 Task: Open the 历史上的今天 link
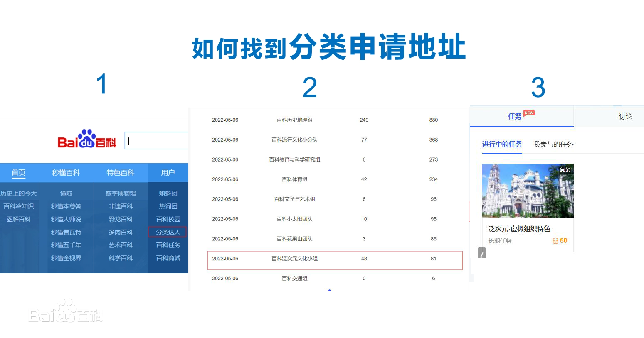pos(19,193)
